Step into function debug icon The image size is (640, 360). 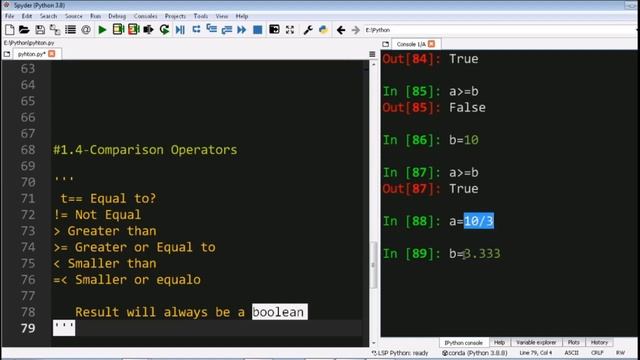coord(211,29)
